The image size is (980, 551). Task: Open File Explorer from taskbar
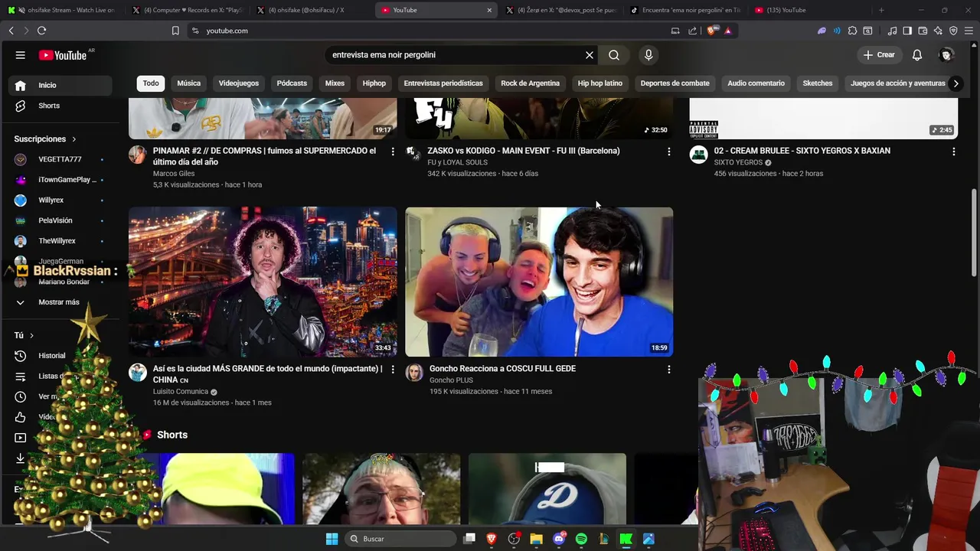[x=537, y=539]
